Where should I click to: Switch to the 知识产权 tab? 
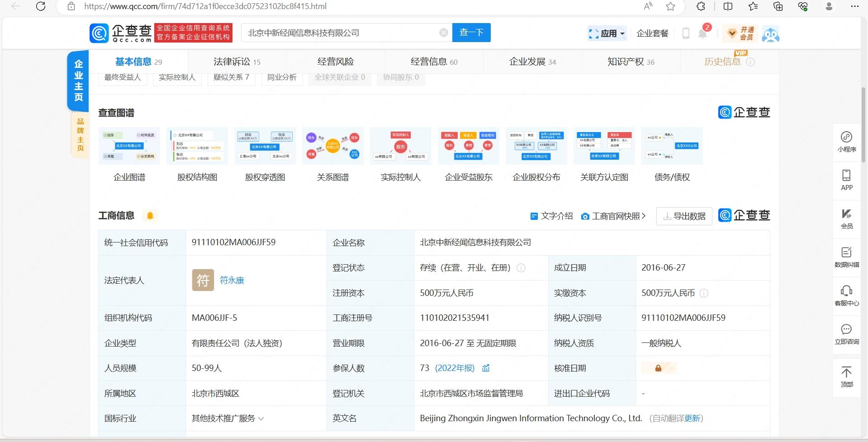[x=631, y=62]
